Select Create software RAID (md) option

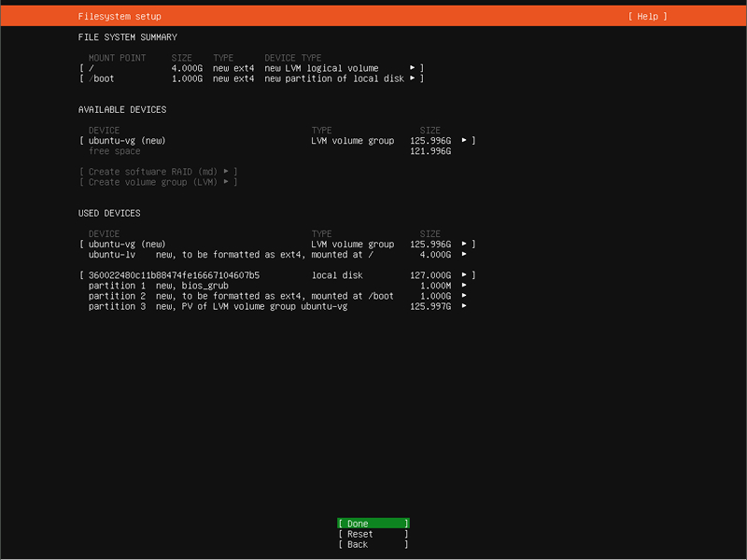pos(159,172)
